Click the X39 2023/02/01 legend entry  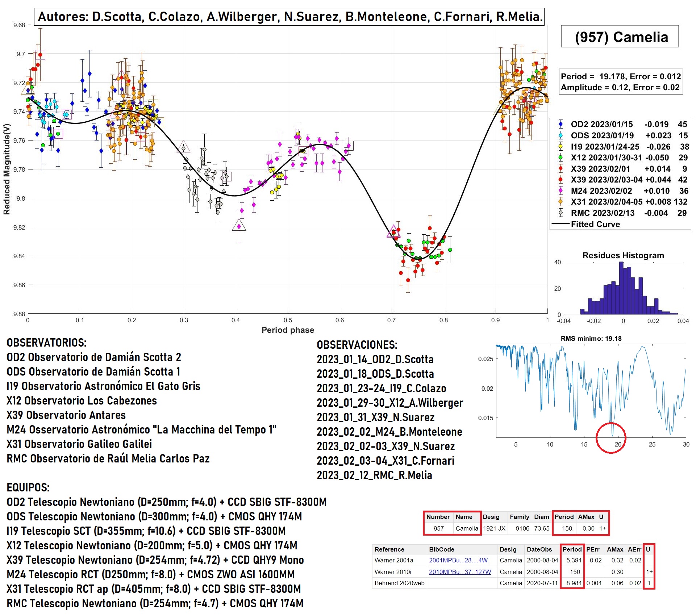click(x=620, y=169)
